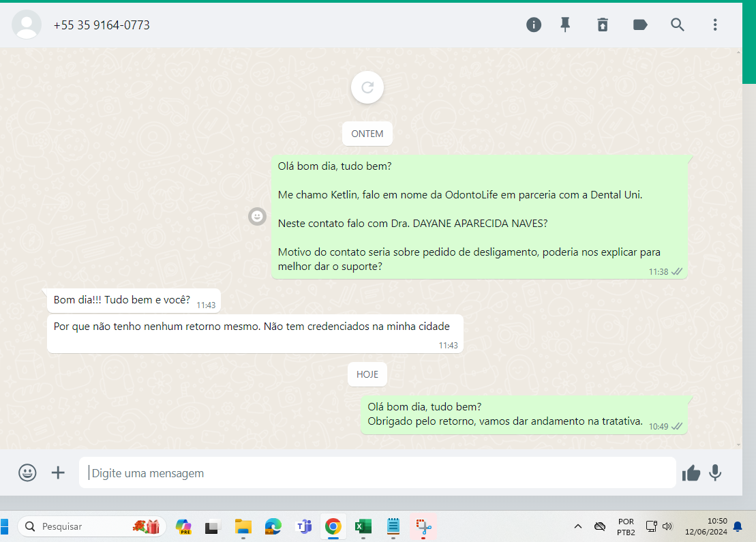Open emoji picker beside message field
This screenshot has height=542, width=756.
coord(27,472)
